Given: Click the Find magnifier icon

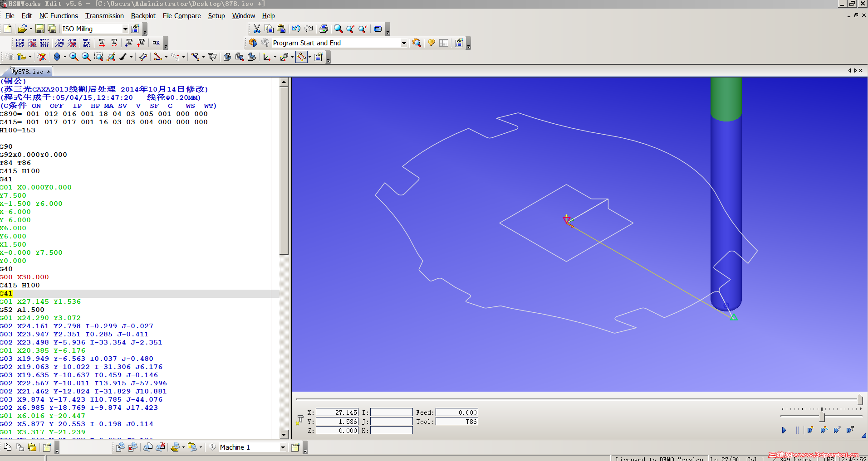Looking at the screenshot, I should 338,29.
